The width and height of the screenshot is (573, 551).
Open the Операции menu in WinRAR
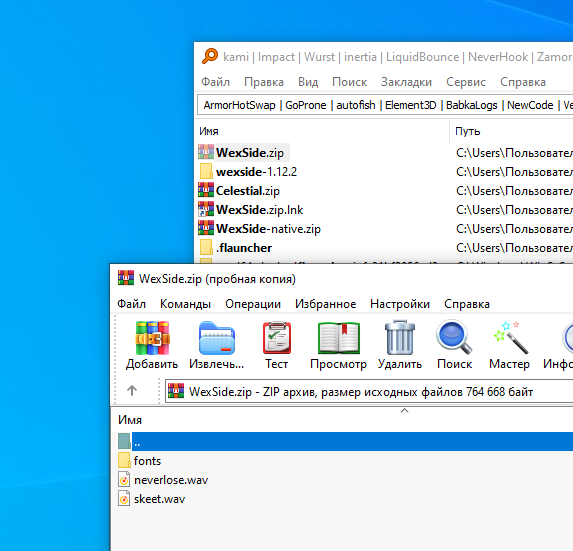253,304
